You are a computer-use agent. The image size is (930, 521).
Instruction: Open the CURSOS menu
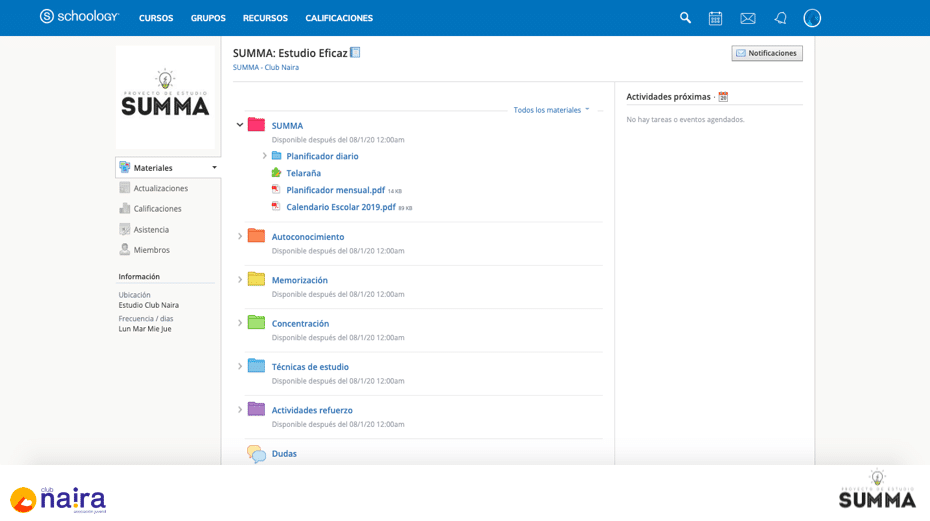click(x=156, y=18)
